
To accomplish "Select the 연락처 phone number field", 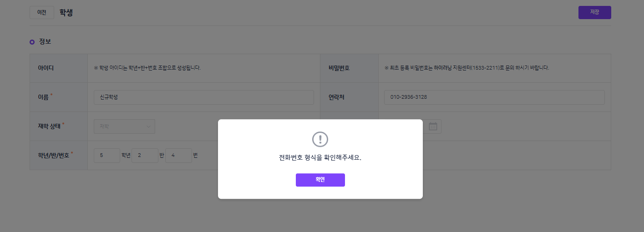I will (494, 97).
